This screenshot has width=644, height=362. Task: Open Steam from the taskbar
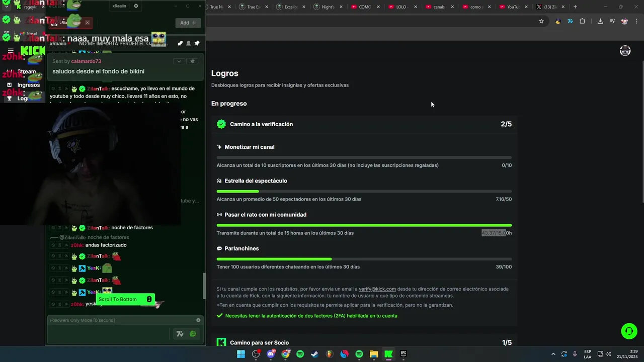tap(314, 354)
